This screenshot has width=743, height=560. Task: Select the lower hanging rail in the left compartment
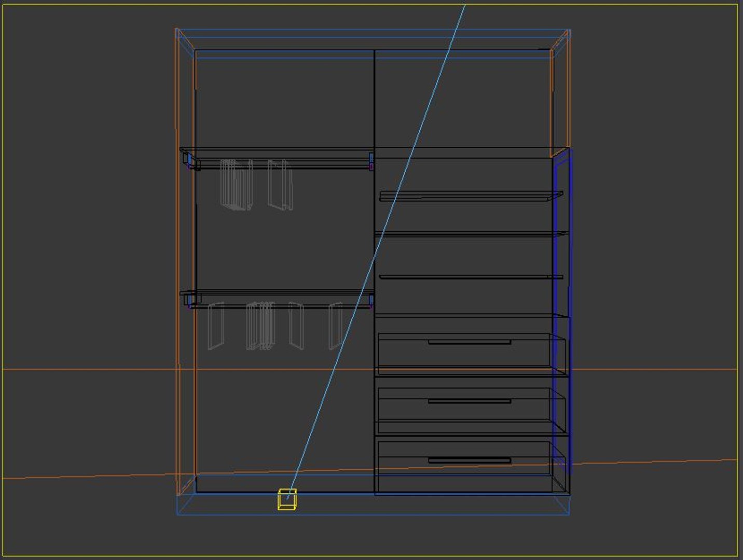[280, 306]
